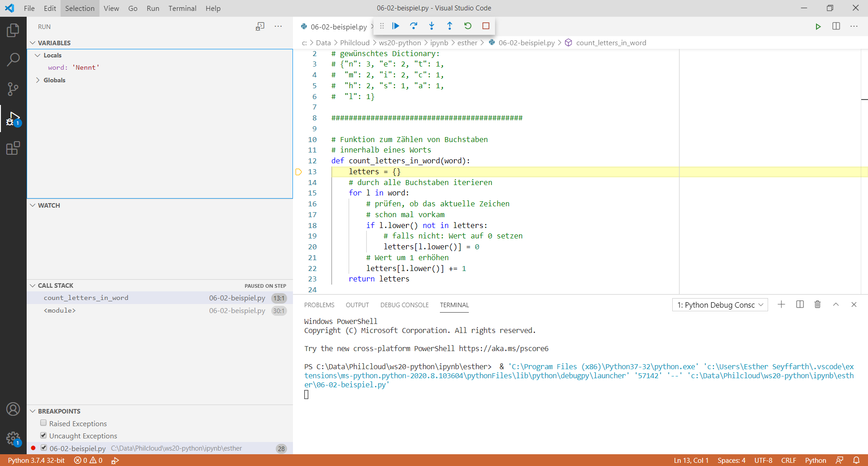Open the Go menu
The image size is (868, 466).
133,8
